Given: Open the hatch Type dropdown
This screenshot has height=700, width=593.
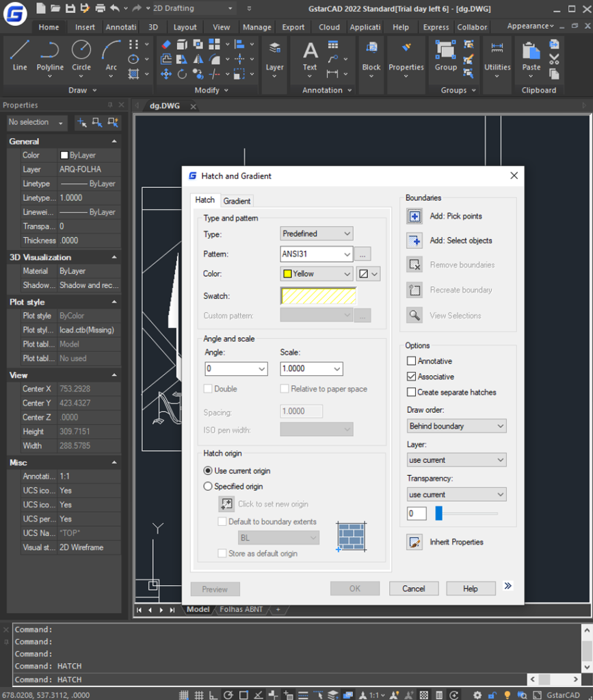Looking at the screenshot, I should pos(317,234).
